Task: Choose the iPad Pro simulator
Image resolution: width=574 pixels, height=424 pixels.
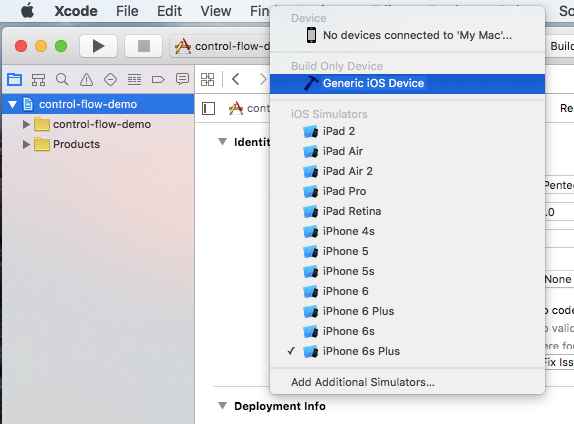Action: click(407, 191)
